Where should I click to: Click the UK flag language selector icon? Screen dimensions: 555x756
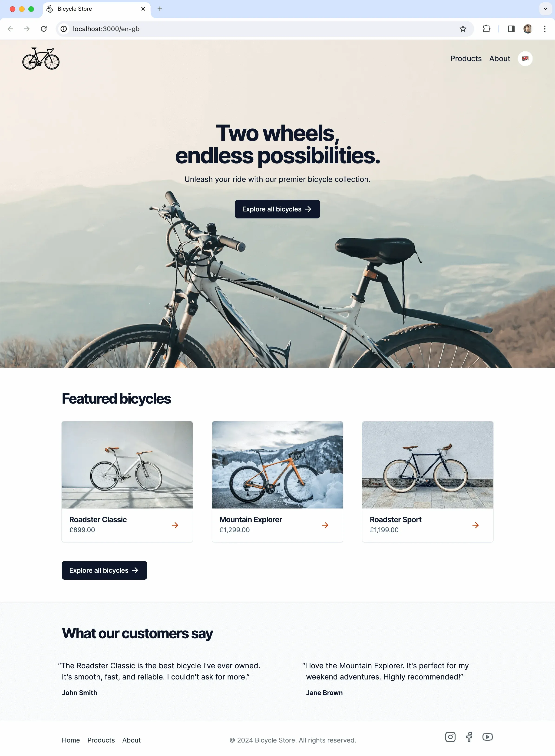click(525, 59)
